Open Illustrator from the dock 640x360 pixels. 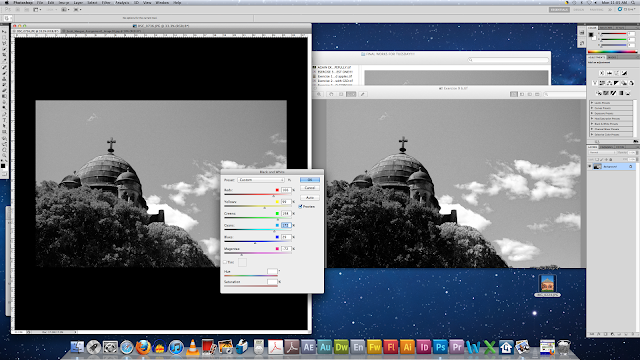tap(407, 347)
